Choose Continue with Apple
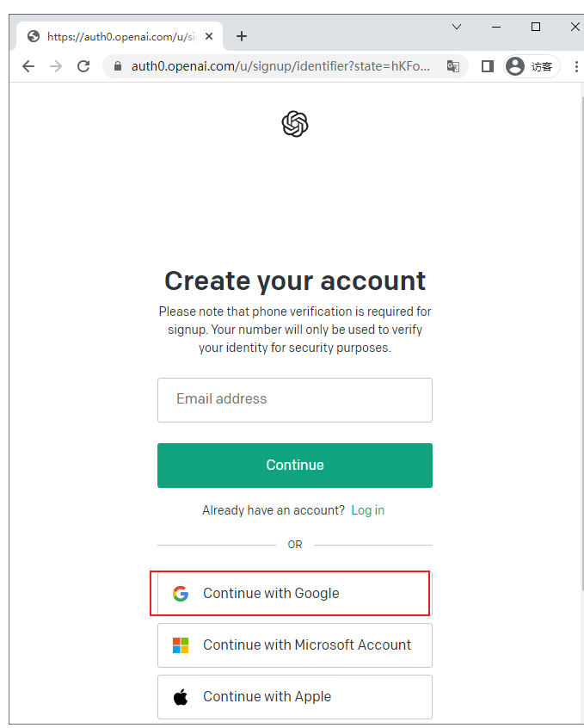This screenshot has width=584, height=728. click(x=295, y=697)
